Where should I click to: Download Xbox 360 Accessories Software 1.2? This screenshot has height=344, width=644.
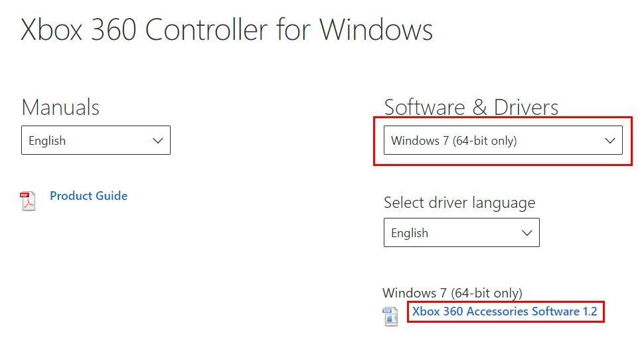[x=505, y=311]
